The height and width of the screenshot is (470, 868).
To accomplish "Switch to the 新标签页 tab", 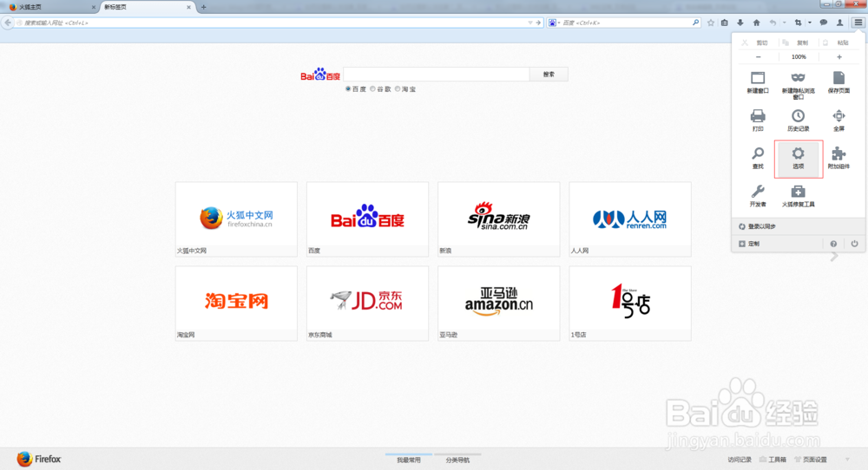I will pyautogui.click(x=148, y=7).
